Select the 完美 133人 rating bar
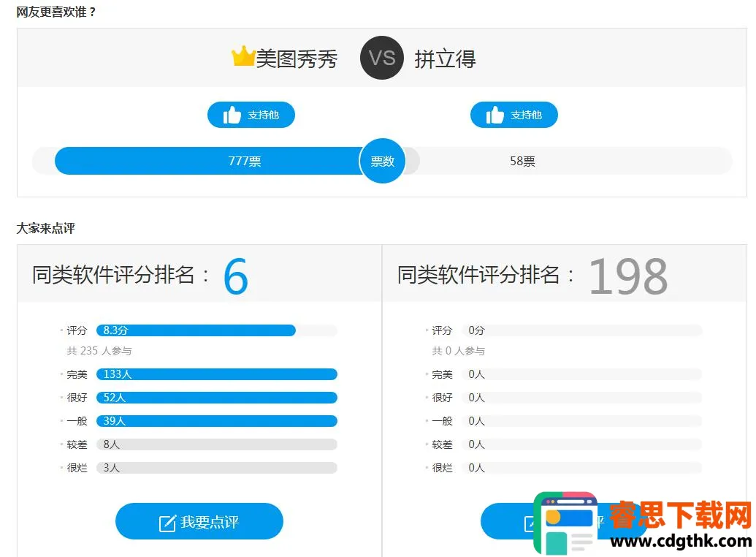The height and width of the screenshot is (557, 756). (x=216, y=374)
